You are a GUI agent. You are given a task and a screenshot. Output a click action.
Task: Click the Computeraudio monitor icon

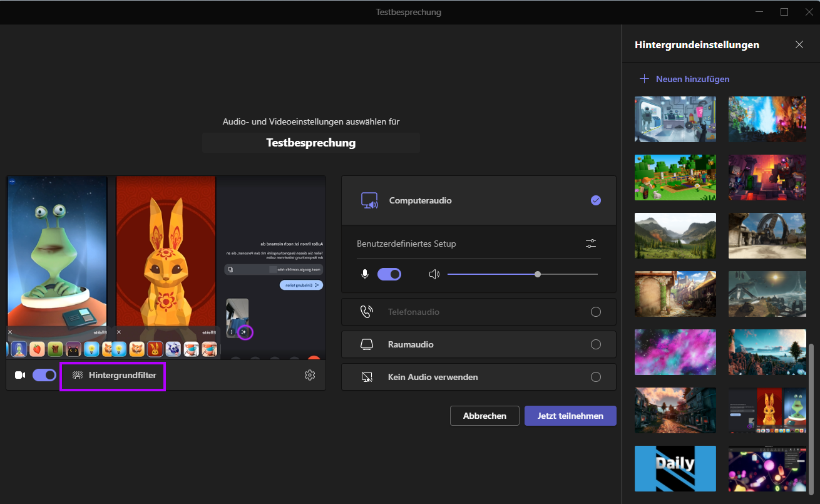click(x=369, y=201)
